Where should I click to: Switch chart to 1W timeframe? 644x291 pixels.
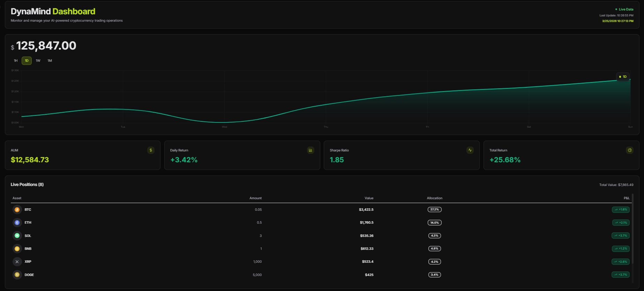pos(38,61)
